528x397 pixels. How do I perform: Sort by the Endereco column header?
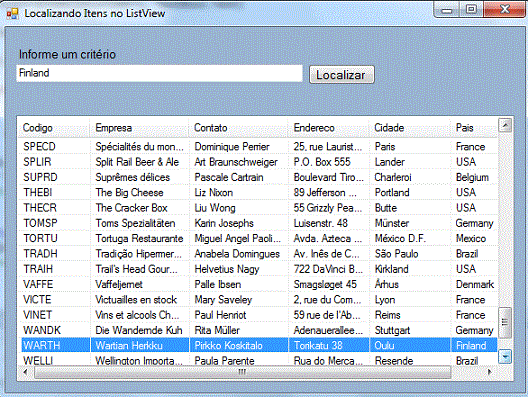[x=328, y=128]
